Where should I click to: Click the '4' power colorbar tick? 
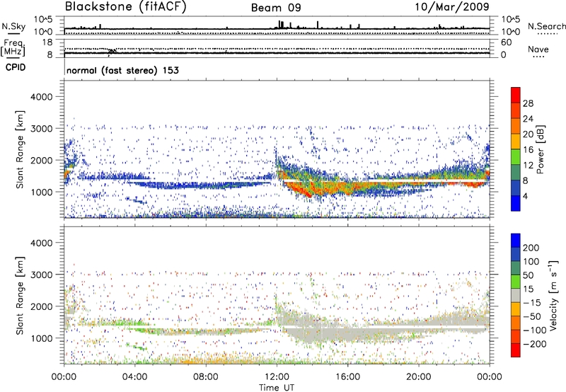[526, 197]
